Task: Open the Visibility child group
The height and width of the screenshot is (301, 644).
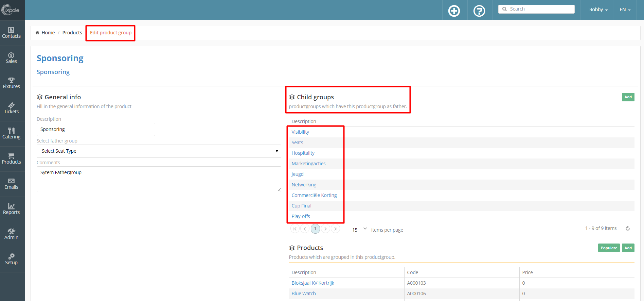Action: tap(300, 132)
